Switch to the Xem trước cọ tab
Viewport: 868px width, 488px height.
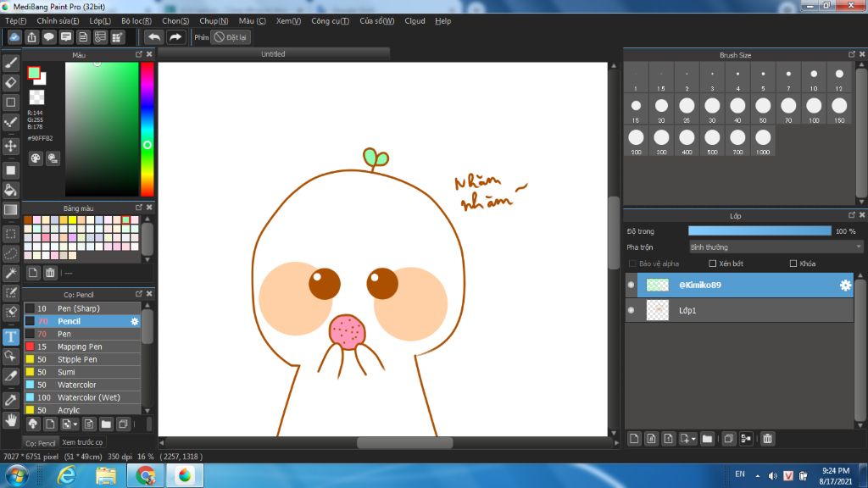point(82,442)
